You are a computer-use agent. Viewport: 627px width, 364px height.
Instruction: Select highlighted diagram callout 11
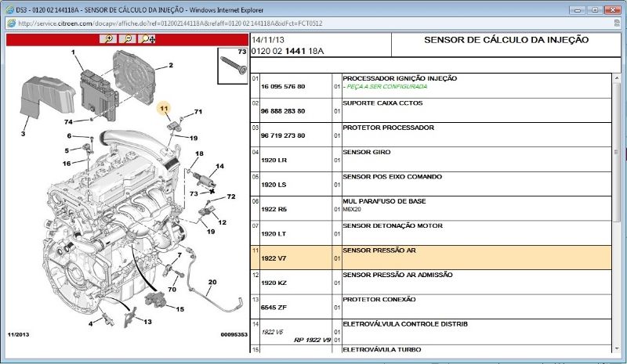tap(164, 108)
